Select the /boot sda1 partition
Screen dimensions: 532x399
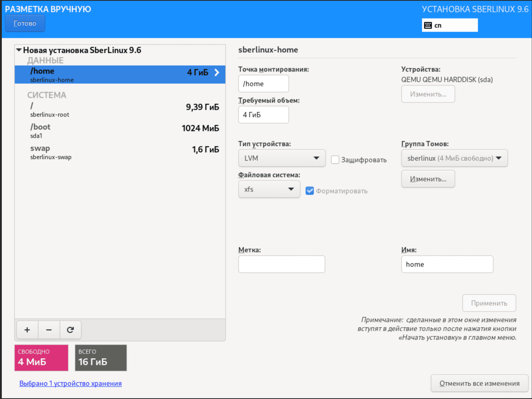click(x=120, y=130)
